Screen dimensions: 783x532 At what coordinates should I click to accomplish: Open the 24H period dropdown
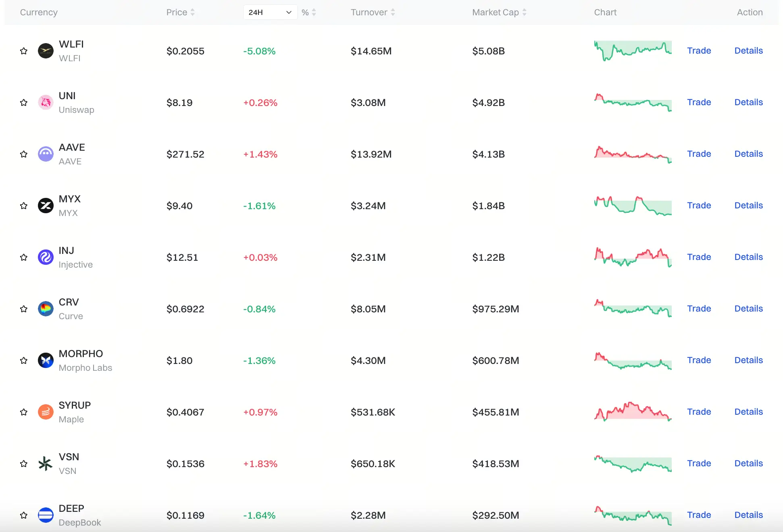270,12
